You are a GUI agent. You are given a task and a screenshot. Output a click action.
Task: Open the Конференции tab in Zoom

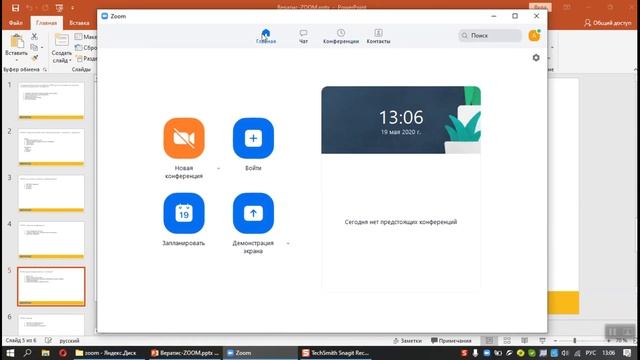341,36
